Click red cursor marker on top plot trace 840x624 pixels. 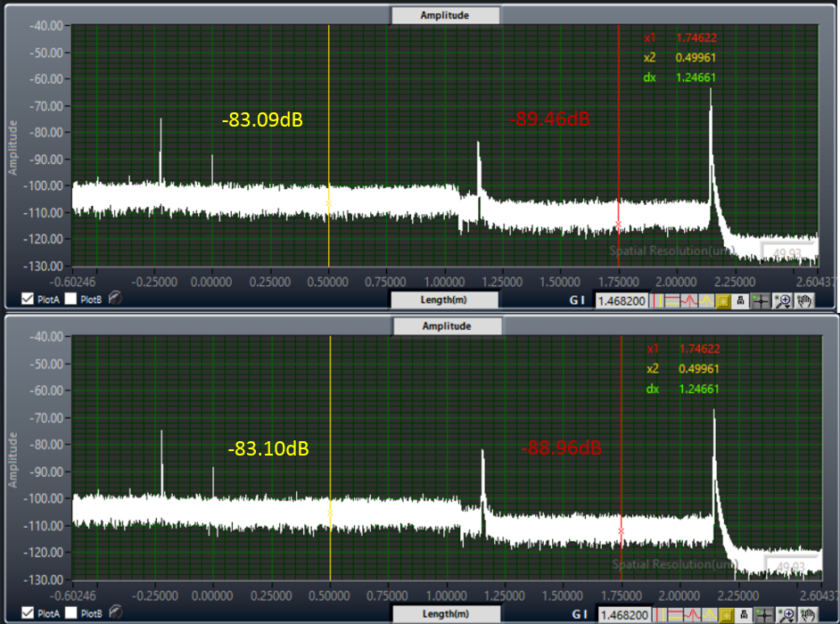(x=618, y=225)
